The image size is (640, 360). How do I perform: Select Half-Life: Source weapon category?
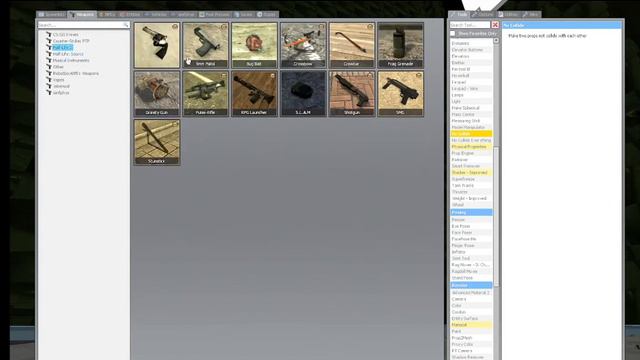pos(68,54)
